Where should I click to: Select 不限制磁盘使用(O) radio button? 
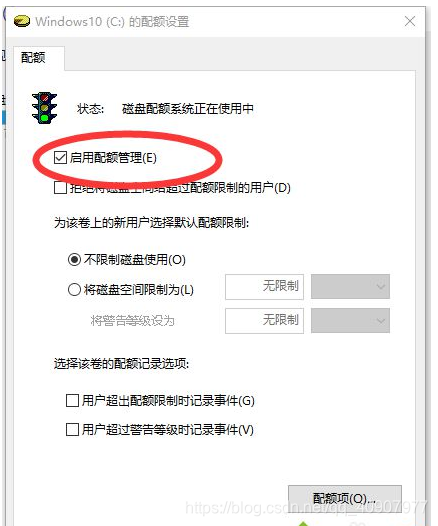pos(74,260)
